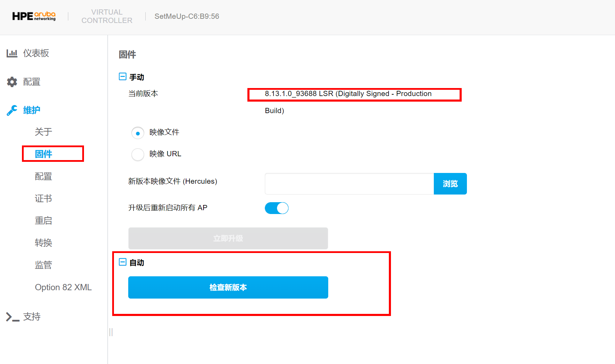615x364 pixels.
Task: Click the disabled 立即升级 upgrade button
Action: pos(228,238)
